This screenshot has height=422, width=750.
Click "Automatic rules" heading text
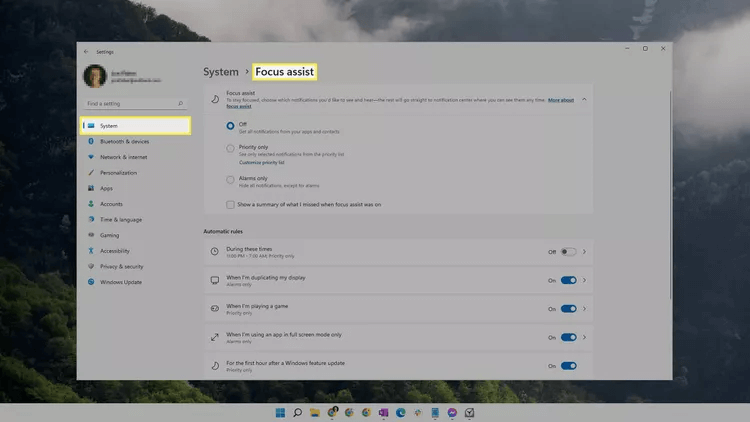coord(223,232)
